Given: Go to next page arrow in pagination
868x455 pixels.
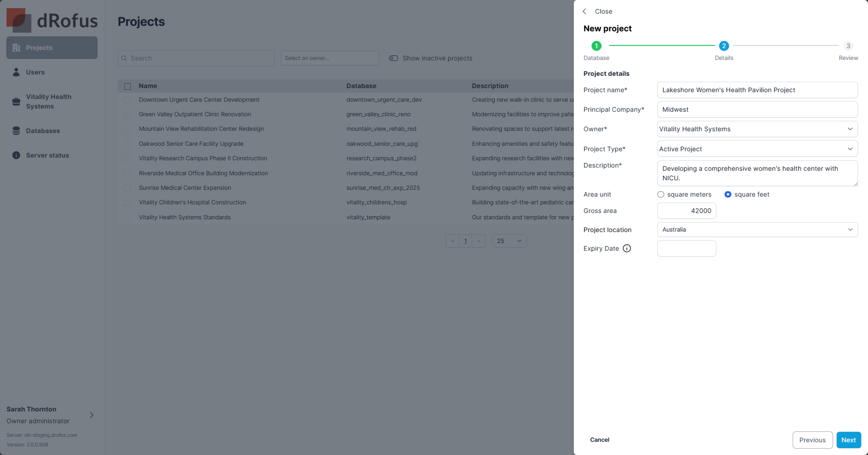Looking at the screenshot, I should point(478,241).
